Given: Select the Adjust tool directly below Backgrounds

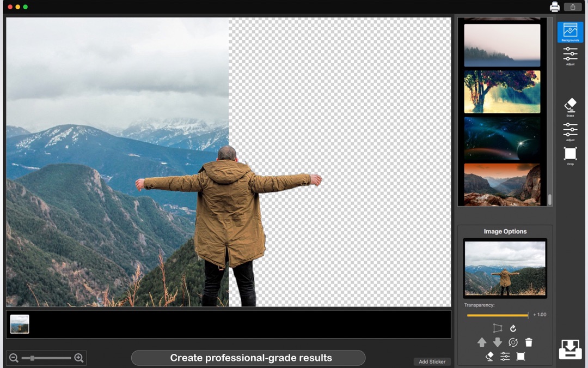Looking at the screenshot, I should point(570,56).
